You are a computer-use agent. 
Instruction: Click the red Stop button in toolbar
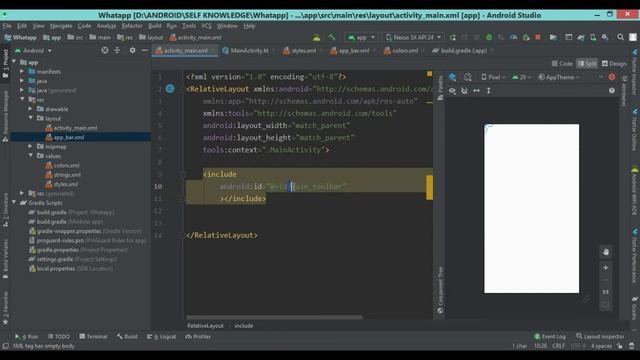pos(538,37)
